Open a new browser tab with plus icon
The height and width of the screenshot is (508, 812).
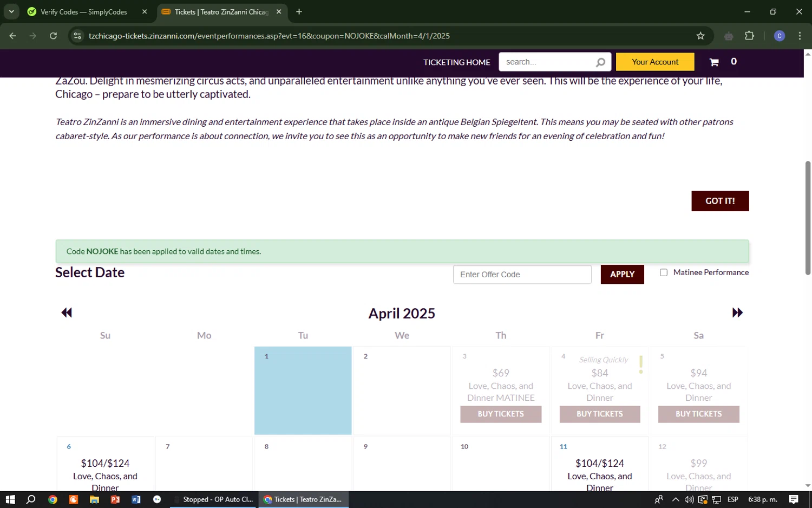(299, 11)
